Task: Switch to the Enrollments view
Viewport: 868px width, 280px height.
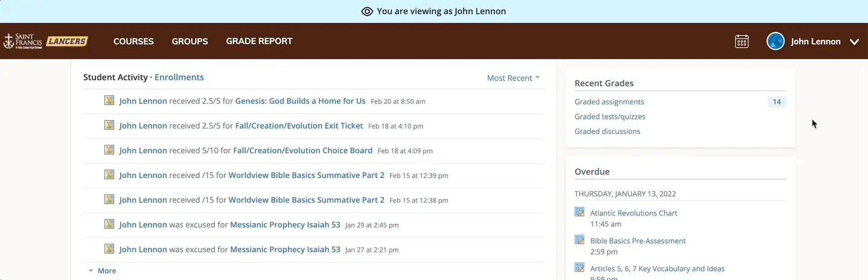Action: (x=179, y=77)
